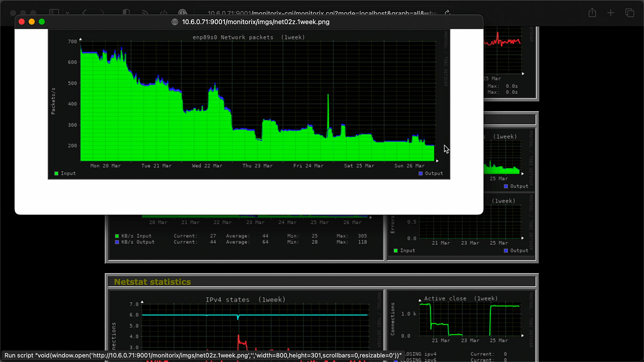Click the globe icon in popup address bar
644x362 pixels.
click(x=175, y=22)
